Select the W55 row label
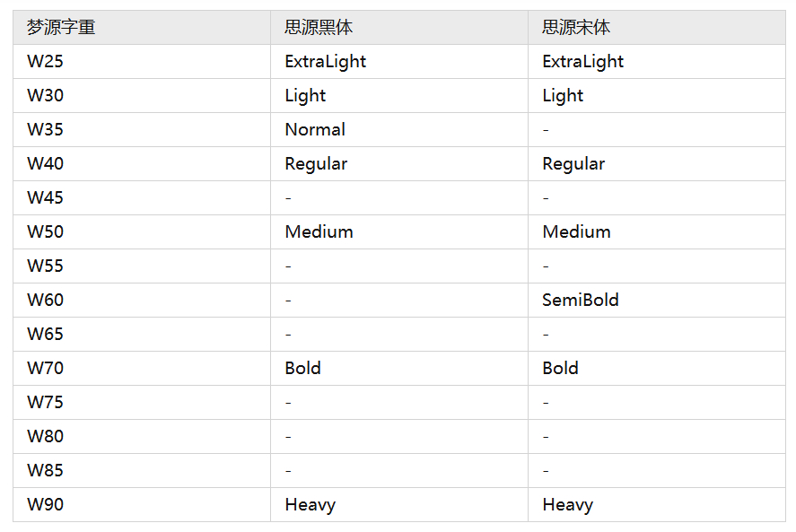The image size is (796, 532). pyautogui.click(x=46, y=266)
